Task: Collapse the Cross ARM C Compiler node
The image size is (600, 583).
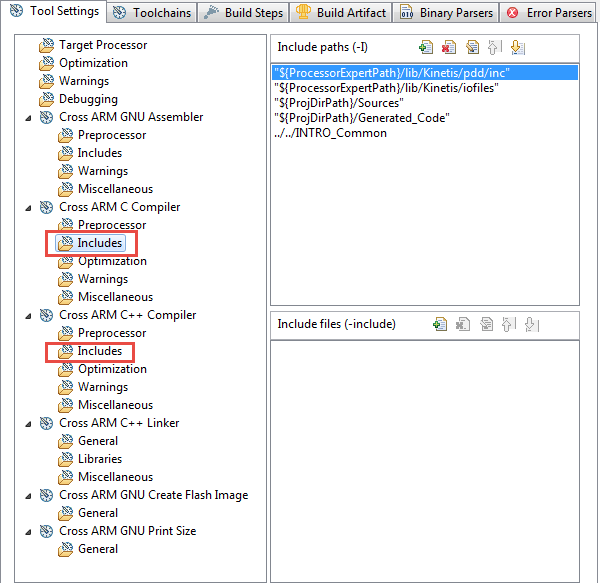Action: coord(28,208)
